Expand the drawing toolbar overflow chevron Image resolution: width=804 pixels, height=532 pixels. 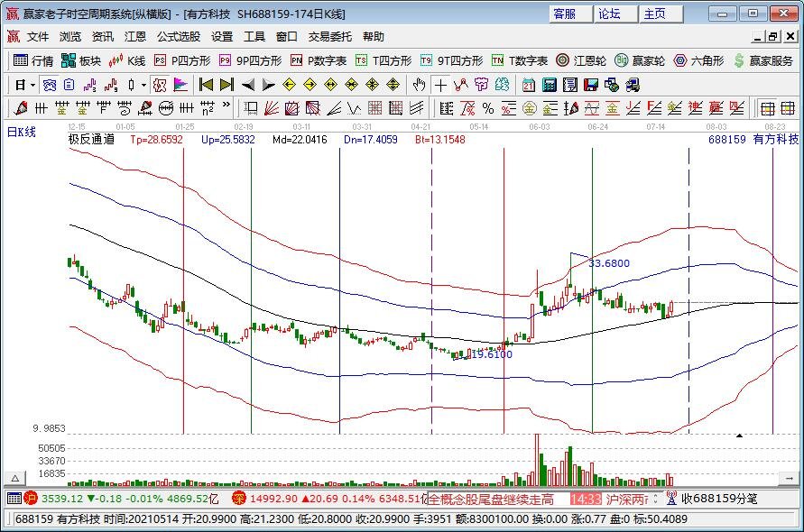(226, 107)
